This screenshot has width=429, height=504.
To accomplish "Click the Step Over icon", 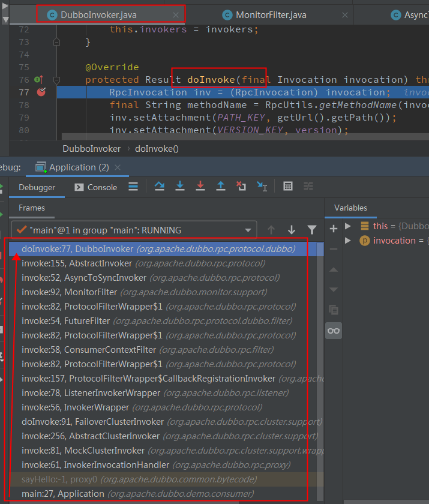I will click(x=160, y=187).
